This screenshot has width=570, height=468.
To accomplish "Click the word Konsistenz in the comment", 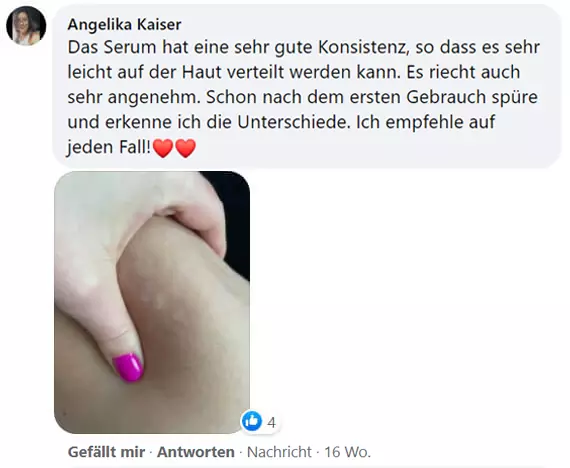I will pos(364,47).
